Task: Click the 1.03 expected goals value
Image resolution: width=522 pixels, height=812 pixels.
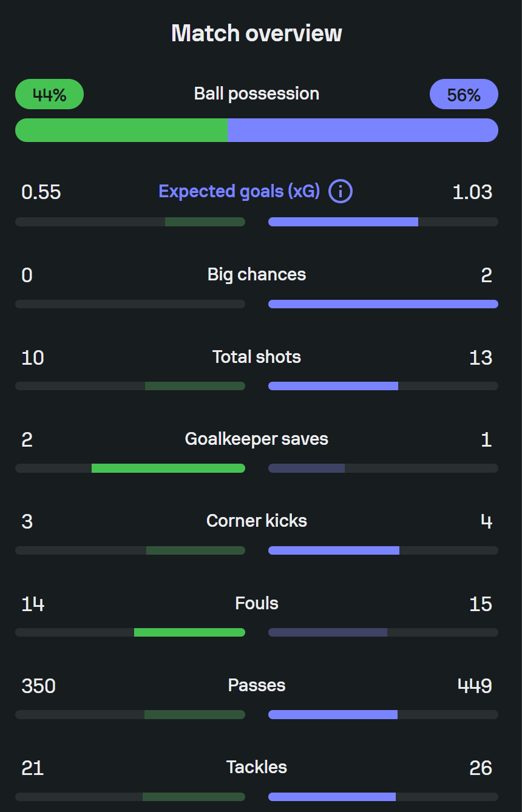Action: coord(472,192)
